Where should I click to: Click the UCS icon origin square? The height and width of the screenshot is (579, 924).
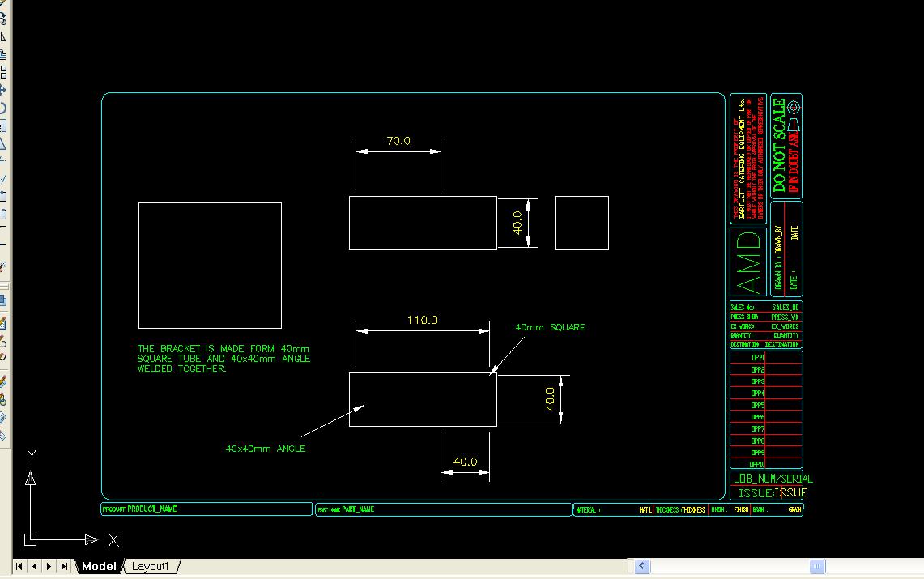point(30,539)
